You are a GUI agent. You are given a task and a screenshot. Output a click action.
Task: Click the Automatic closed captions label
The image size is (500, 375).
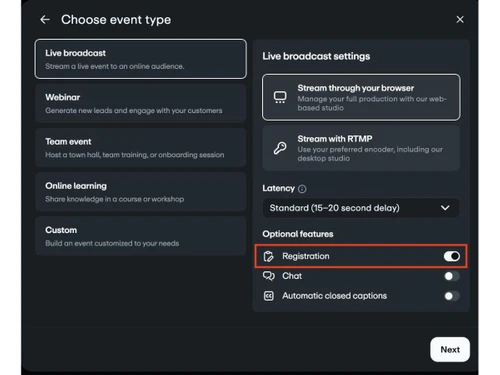[334, 296]
